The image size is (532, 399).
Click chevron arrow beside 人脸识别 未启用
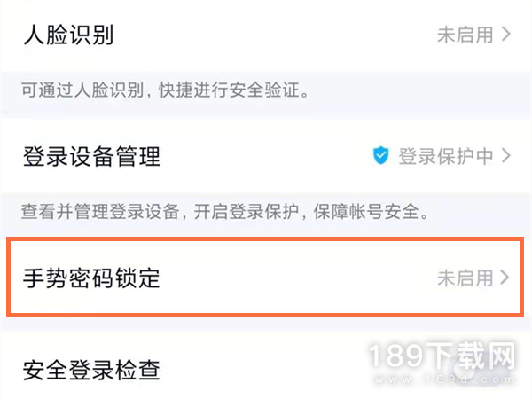506,35
